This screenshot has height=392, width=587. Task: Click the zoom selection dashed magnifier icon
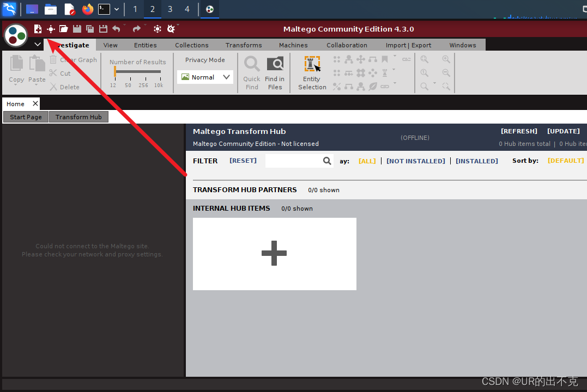tap(446, 87)
